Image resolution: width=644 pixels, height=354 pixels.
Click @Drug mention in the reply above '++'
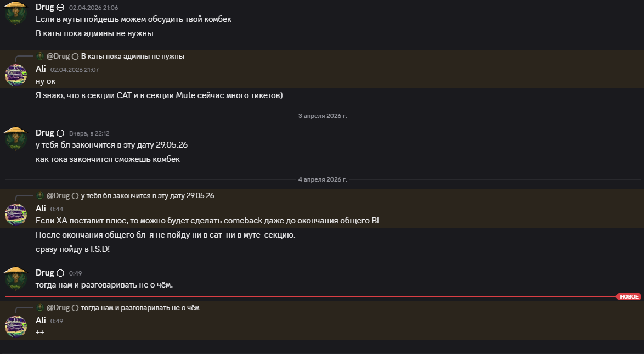(58, 308)
